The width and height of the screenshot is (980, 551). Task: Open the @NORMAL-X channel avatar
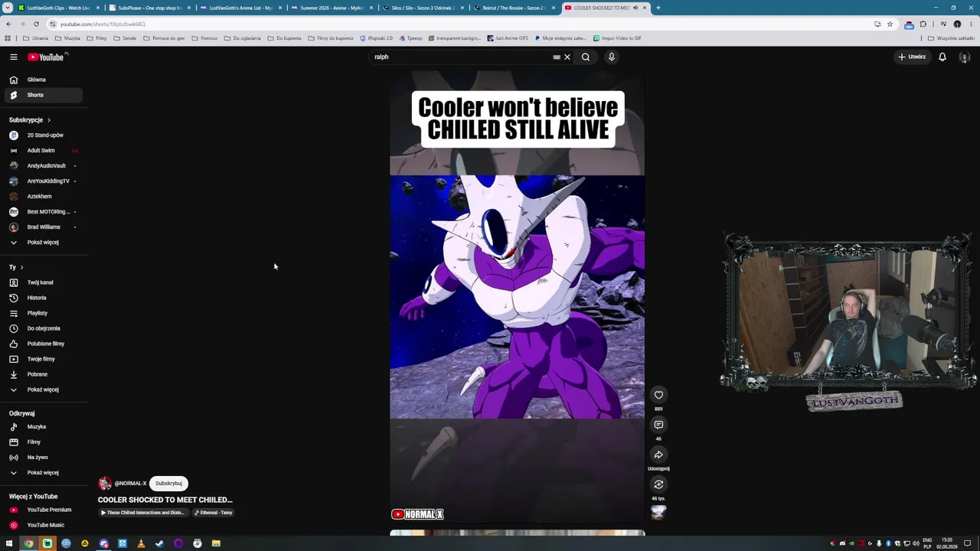click(105, 484)
